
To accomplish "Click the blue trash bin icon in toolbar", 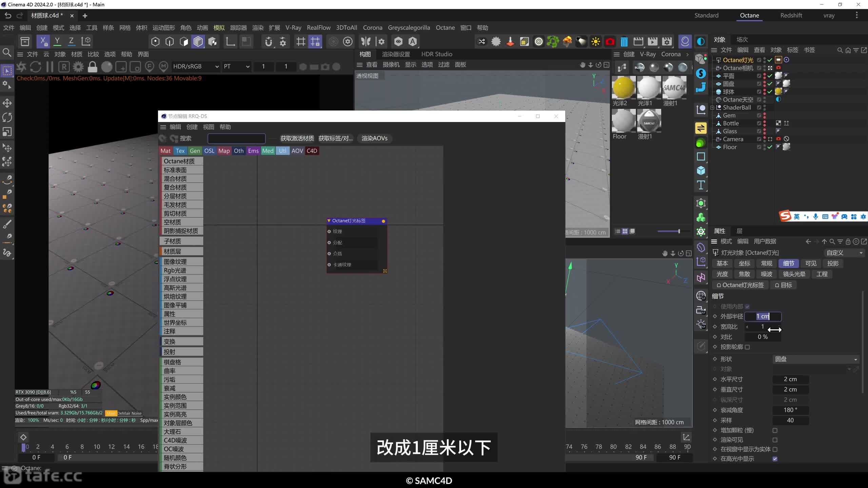I will point(624,42).
